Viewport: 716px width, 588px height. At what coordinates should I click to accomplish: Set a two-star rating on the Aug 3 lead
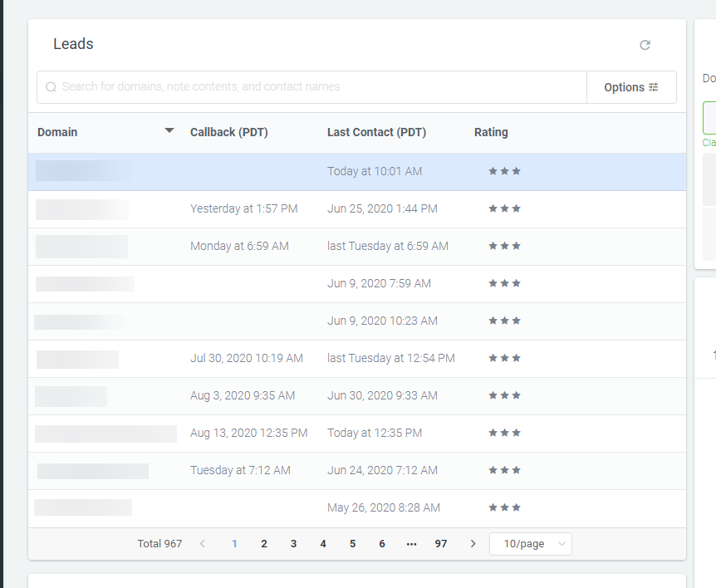[x=504, y=394]
